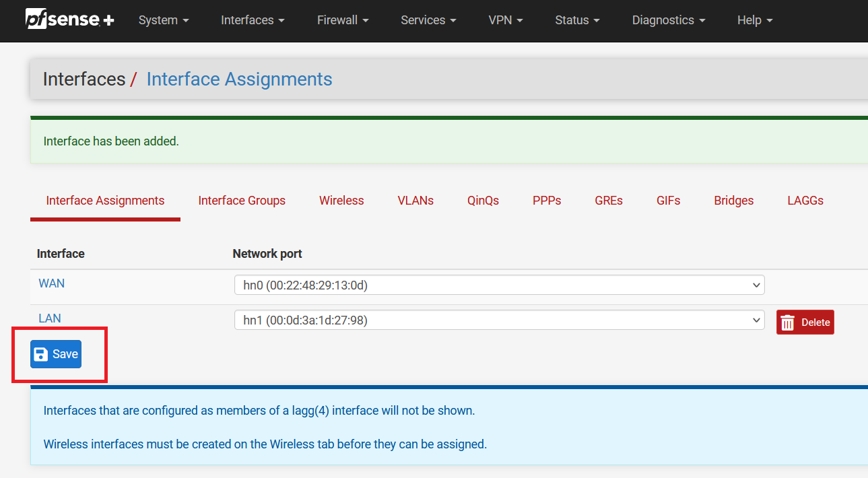Click the pfSense Plus logo
Viewport: 868px width, 478px height.
[70, 20]
